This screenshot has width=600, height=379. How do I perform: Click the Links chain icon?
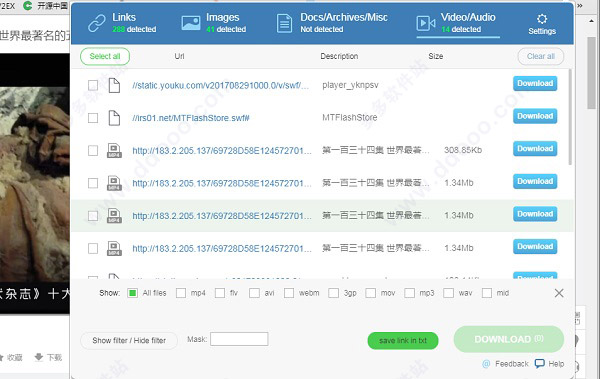96,23
